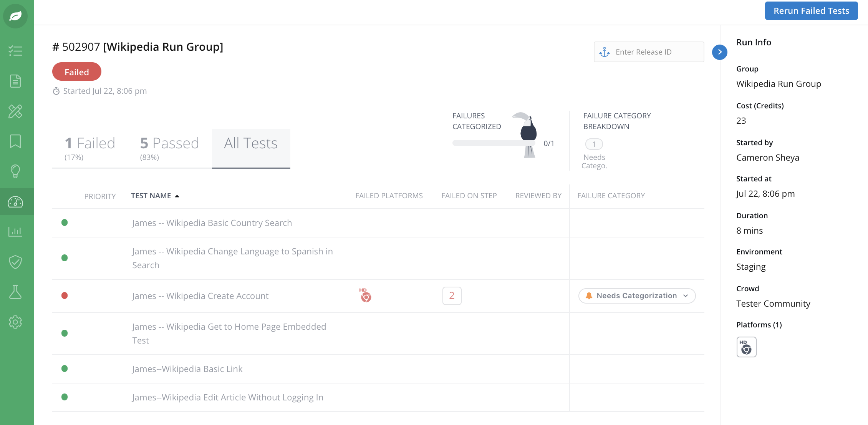Click the leaf logo icon in sidebar
The height and width of the screenshot is (425, 868).
[x=15, y=16]
